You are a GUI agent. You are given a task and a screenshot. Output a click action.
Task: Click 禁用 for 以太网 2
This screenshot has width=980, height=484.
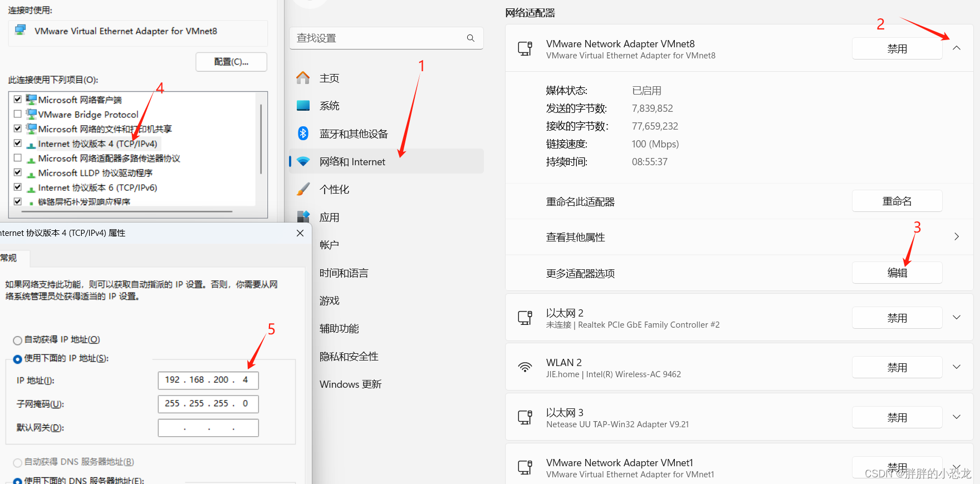(x=897, y=318)
